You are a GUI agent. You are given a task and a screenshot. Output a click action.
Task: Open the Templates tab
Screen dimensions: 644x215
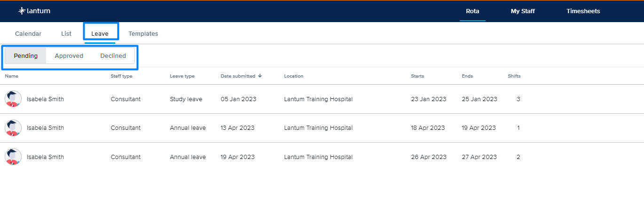143,33
